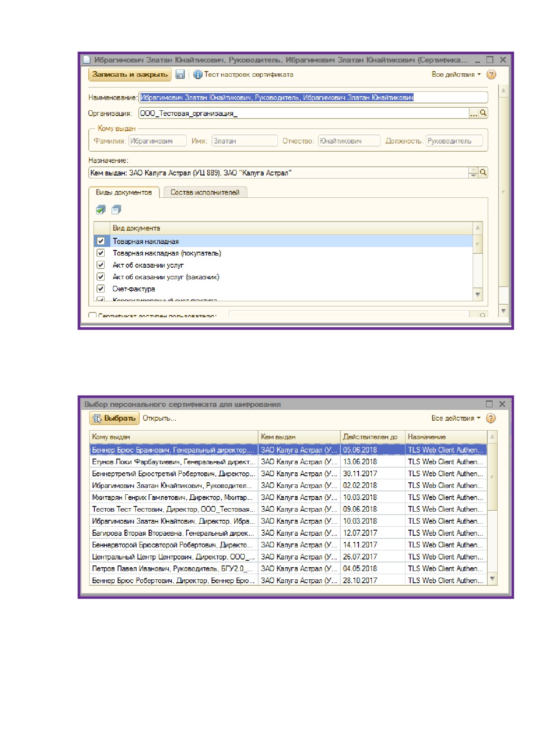Switch to Виды документов tab

[x=124, y=192]
